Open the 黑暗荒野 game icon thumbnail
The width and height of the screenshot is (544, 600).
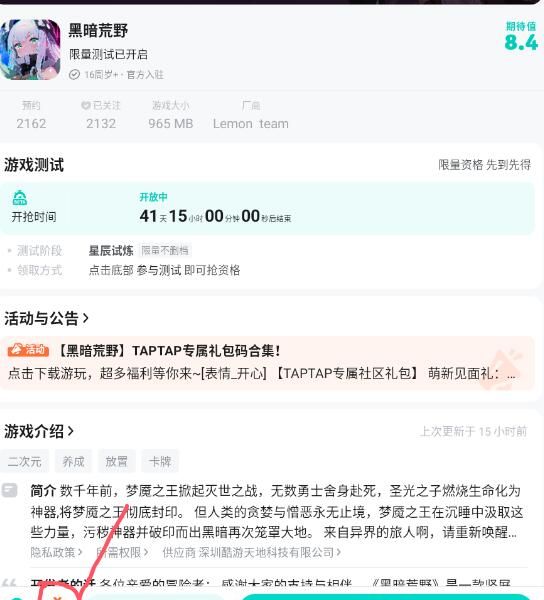[30, 49]
